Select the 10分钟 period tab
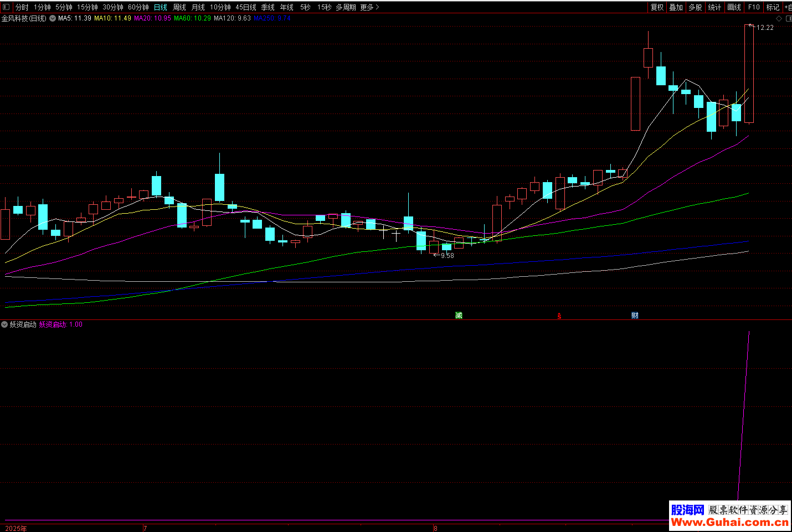This screenshot has height=532, width=792. coord(220,7)
